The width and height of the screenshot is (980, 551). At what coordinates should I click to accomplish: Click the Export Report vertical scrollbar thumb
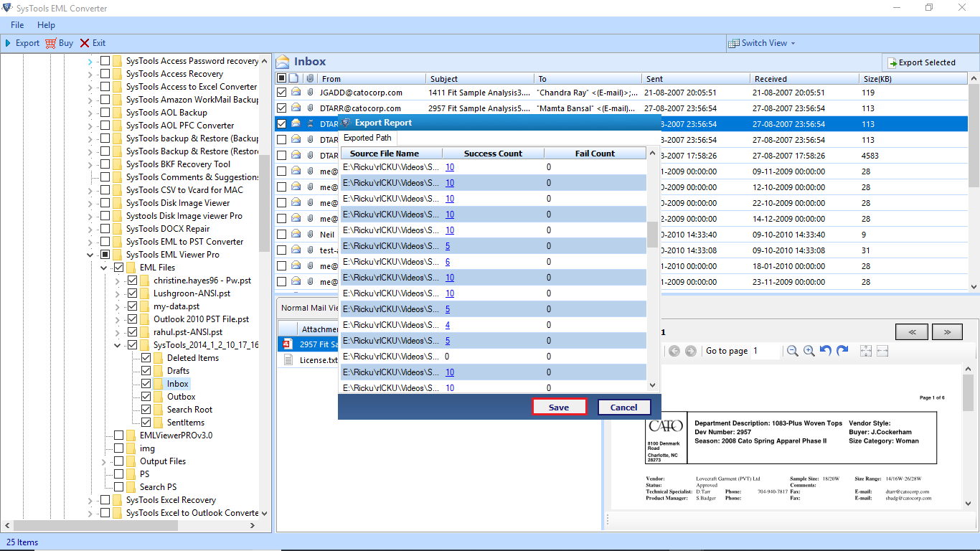[x=652, y=235]
